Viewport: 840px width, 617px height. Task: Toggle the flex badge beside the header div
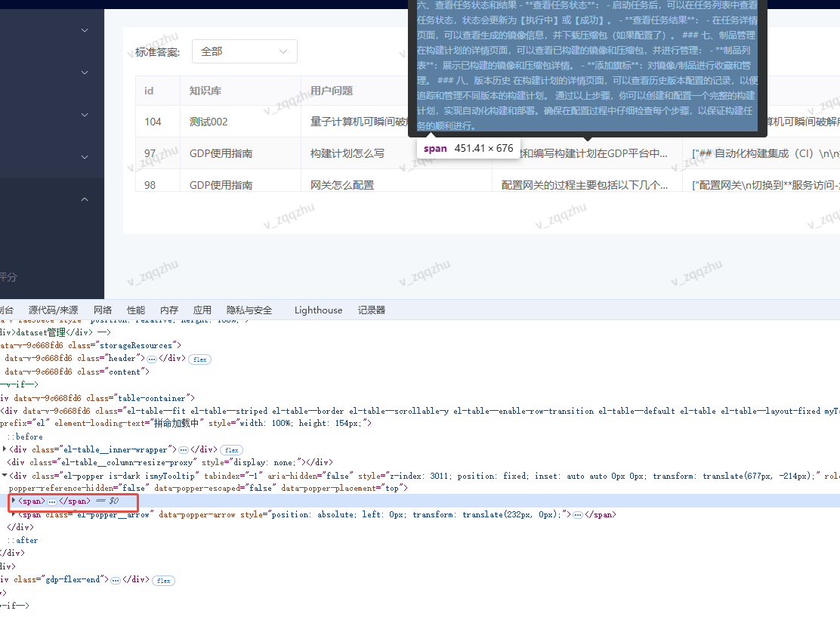click(199, 359)
